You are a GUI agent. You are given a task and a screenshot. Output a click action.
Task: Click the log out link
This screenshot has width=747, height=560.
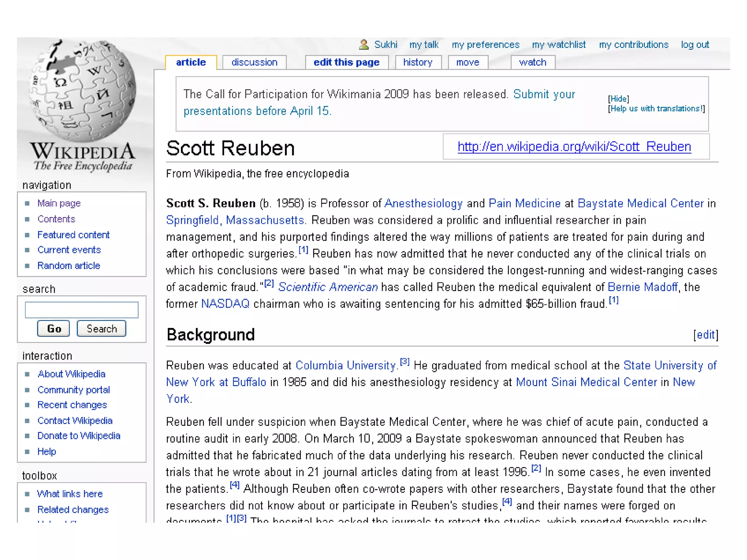pos(695,44)
